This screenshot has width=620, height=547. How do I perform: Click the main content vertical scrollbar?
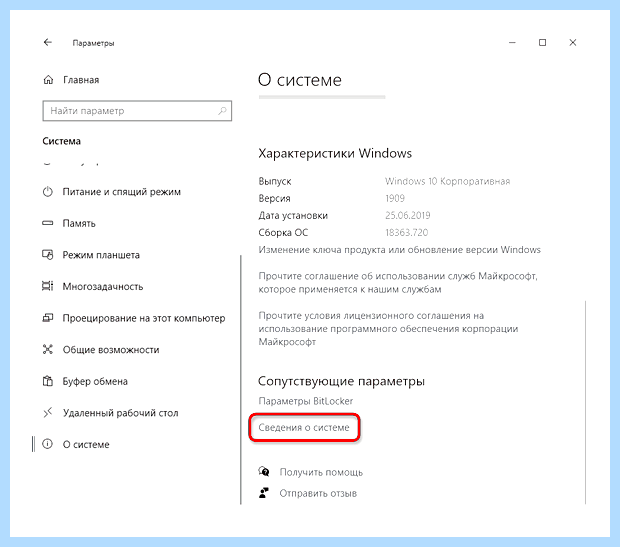point(585,402)
